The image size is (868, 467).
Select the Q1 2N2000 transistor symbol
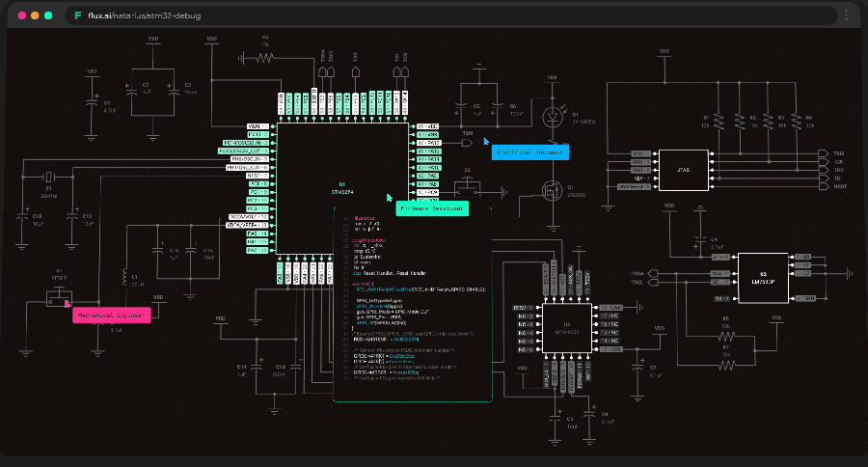coord(552,191)
